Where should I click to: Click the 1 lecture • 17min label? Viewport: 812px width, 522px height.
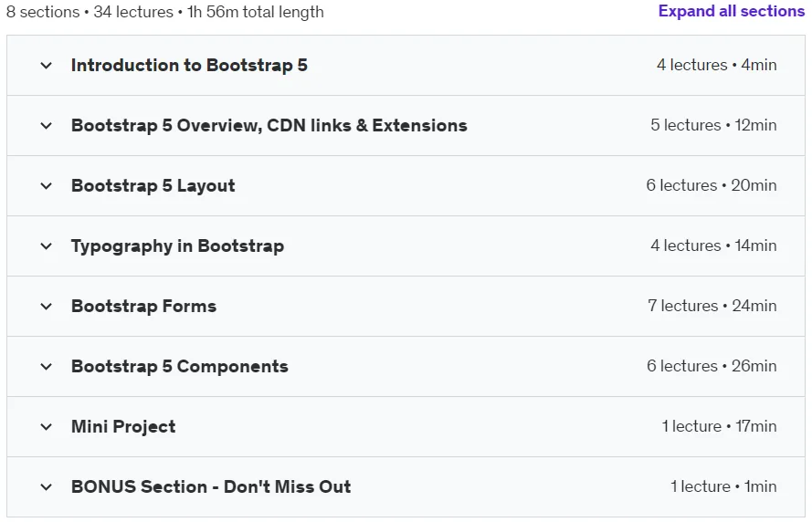[719, 426]
